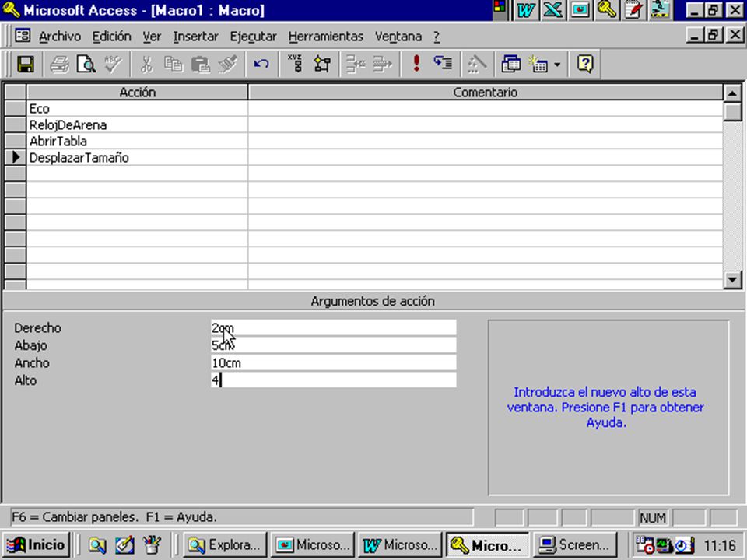Click the spelling check toolbar icon
747x560 pixels.
click(114, 64)
